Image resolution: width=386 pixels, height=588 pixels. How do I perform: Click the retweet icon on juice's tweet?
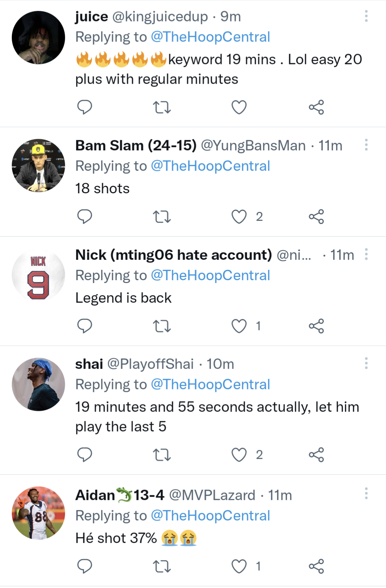[162, 106]
